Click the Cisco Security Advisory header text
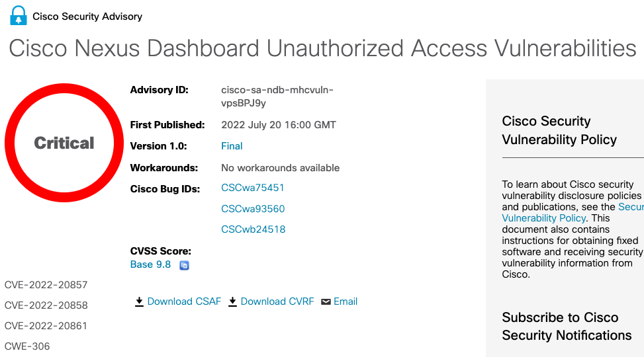 click(x=87, y=17)
